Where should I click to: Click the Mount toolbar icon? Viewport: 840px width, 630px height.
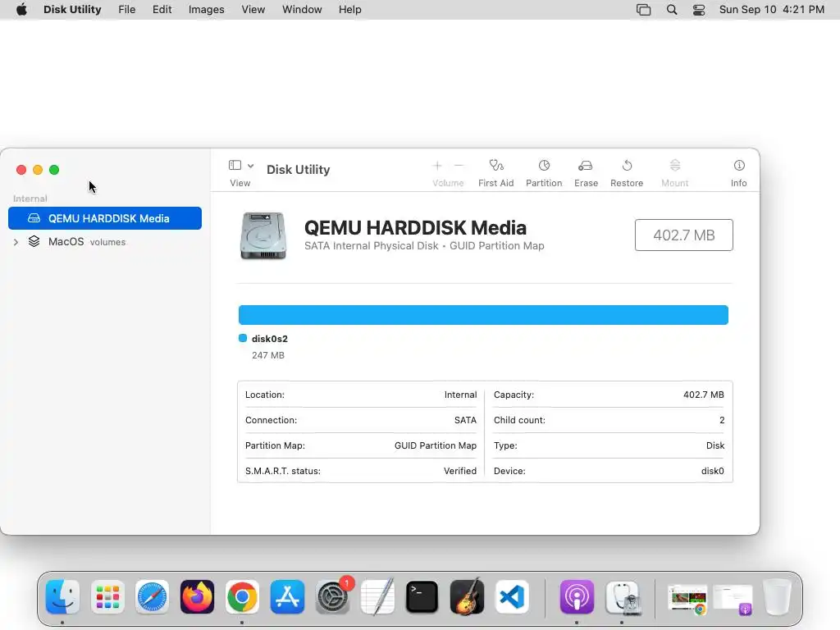click(675, 166)
